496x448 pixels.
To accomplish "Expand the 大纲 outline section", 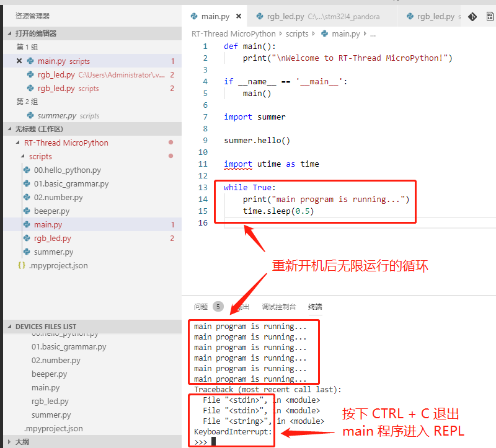I will pyautogui.click(x=9, y=442).
